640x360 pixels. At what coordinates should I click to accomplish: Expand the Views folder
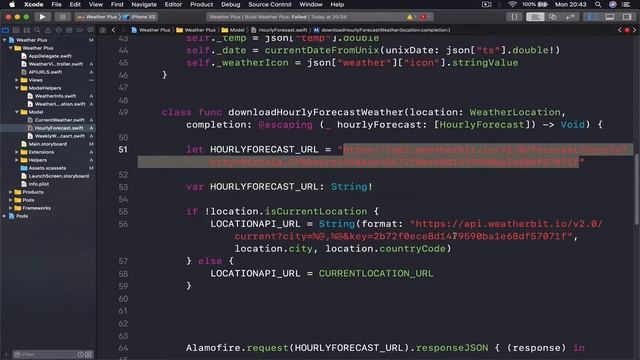click(17, 80)
